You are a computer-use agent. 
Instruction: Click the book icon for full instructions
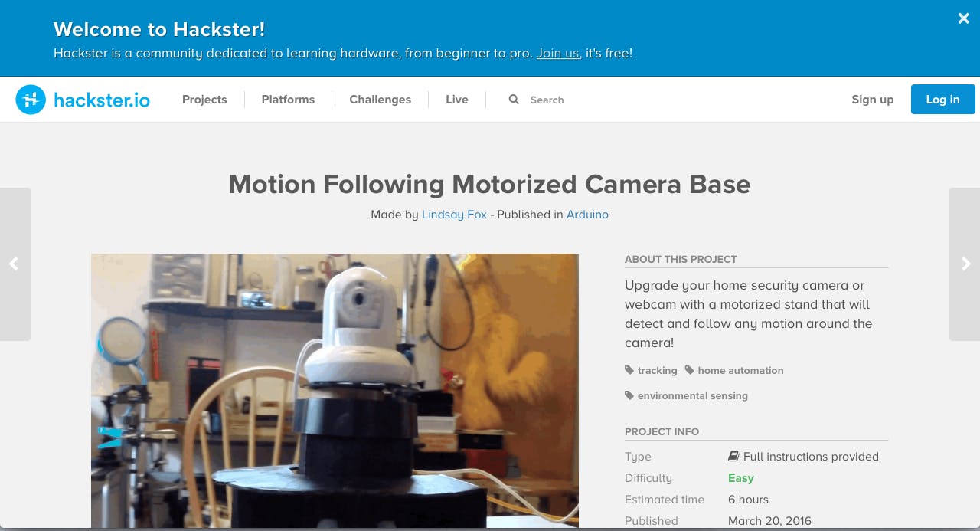[733, 457]
